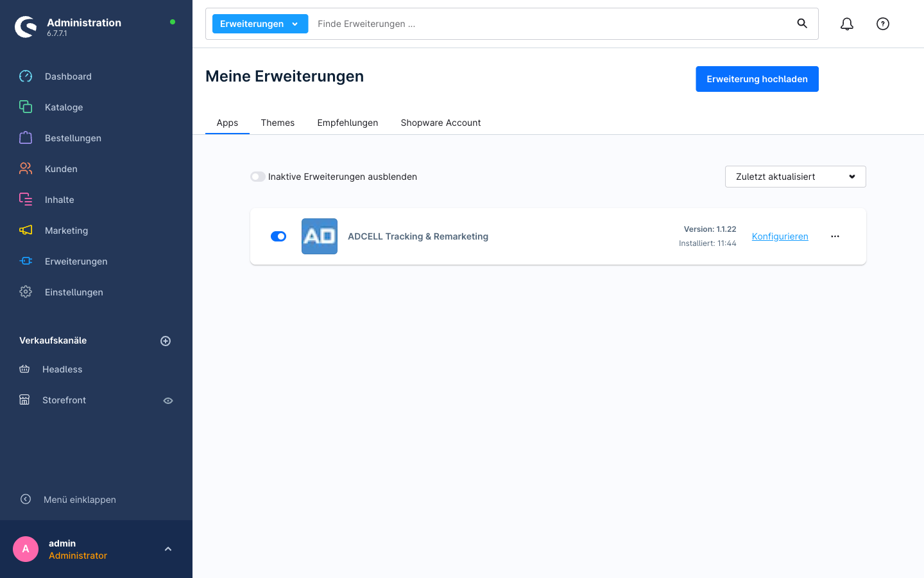Click the search magnifier icon

click(802, 24)
